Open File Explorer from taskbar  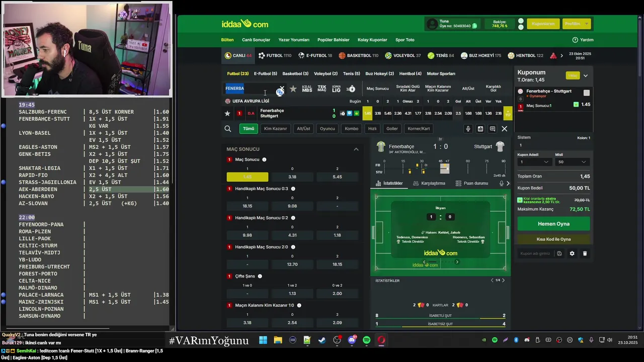pyautogui.click(x=278, y=340)
